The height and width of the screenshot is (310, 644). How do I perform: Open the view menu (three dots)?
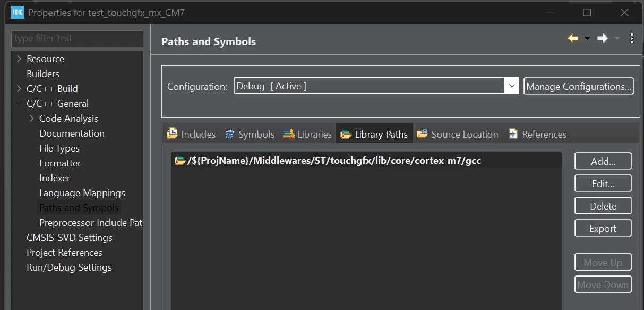(x=632, y=38)
